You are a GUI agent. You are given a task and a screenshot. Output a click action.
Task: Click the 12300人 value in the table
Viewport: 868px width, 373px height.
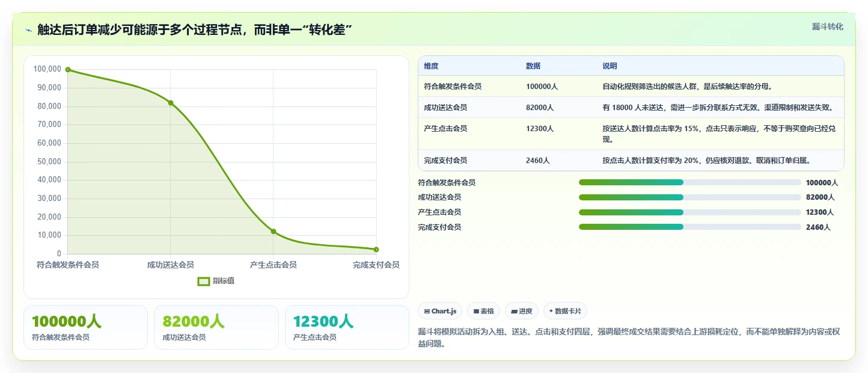click(540, 129)
